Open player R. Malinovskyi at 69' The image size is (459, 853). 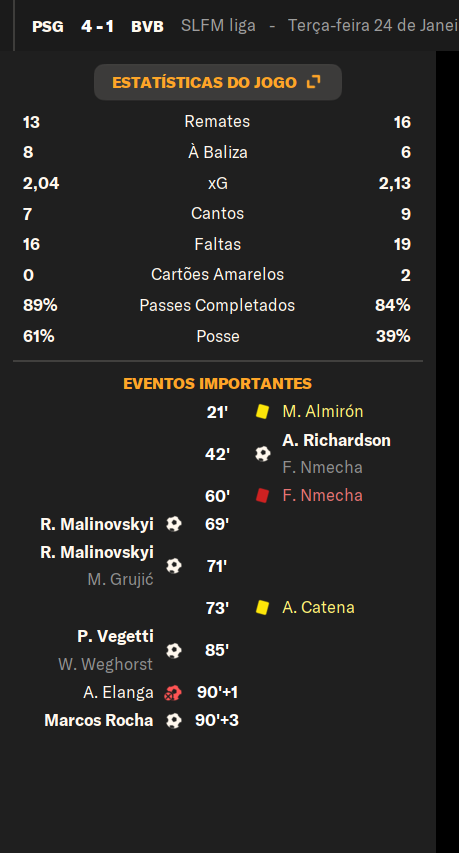pyautogui.click(x=97, y=524)
